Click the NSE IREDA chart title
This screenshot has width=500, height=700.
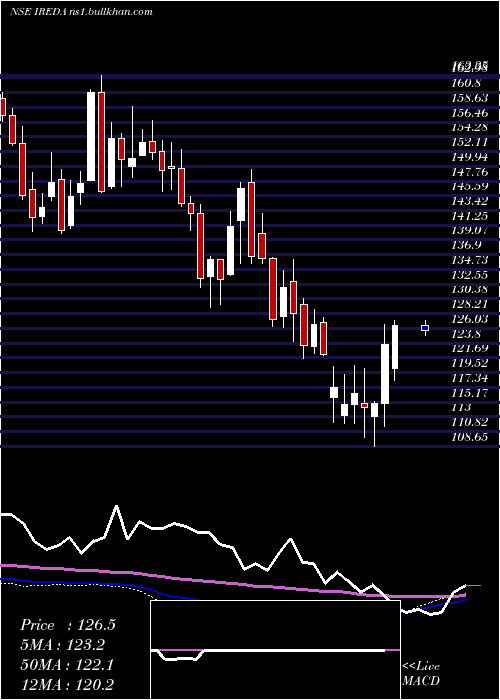(x=81, y=12)
